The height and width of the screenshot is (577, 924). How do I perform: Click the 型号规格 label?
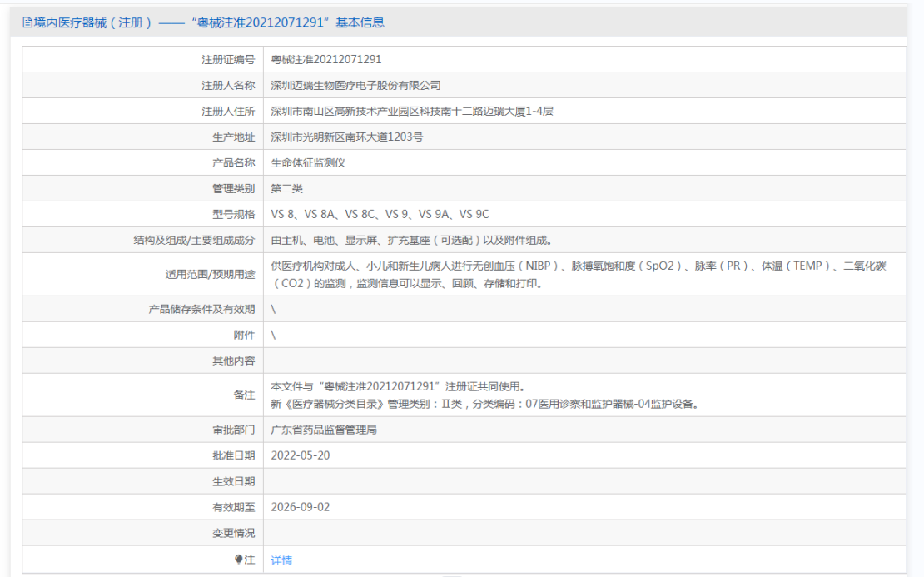click(233, 215)
